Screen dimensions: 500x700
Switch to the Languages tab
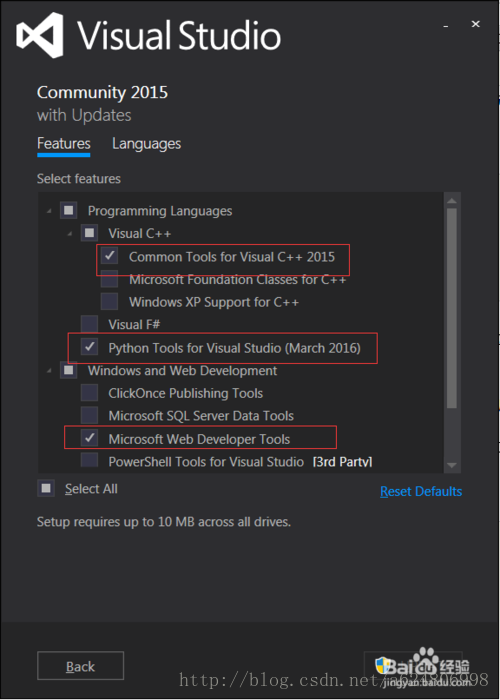146,144
